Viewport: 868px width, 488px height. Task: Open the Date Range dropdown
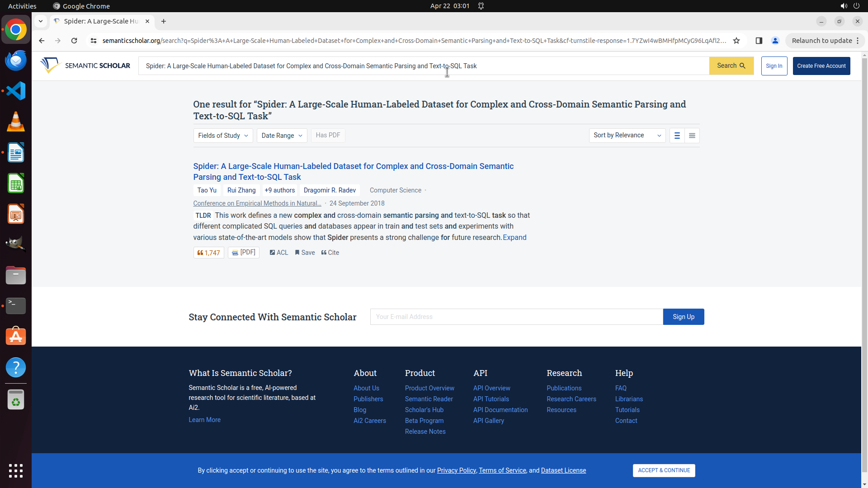click(x=282, y=136)
